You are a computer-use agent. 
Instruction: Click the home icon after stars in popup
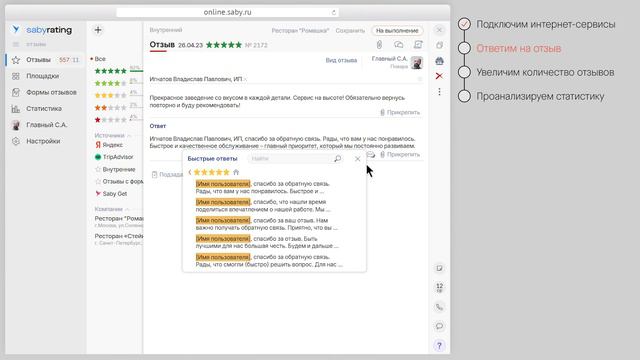coord(236,172)
